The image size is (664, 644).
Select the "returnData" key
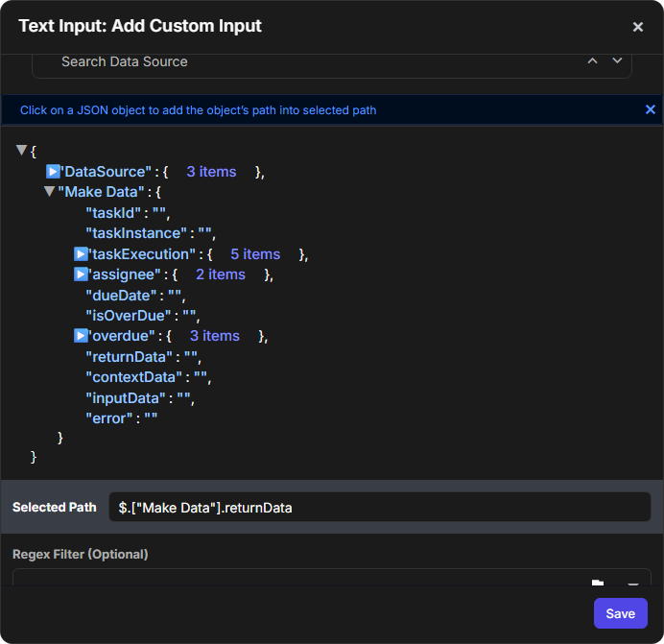[130, 357]
